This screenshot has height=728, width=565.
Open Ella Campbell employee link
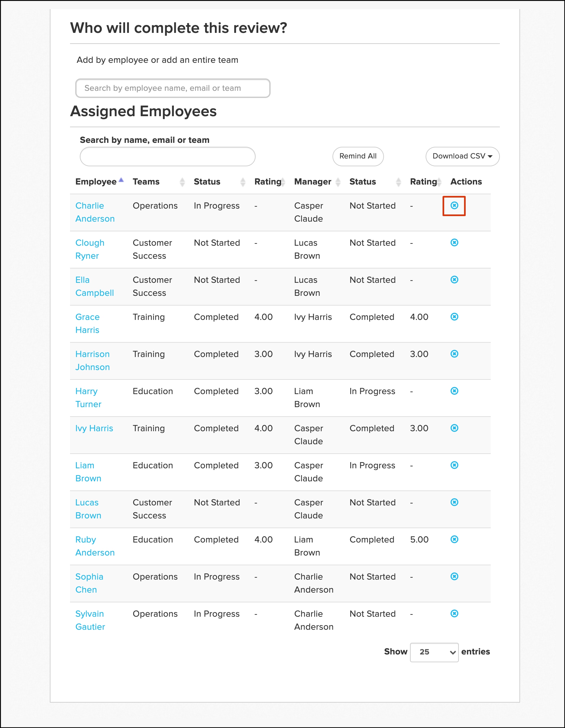point(94,286)
